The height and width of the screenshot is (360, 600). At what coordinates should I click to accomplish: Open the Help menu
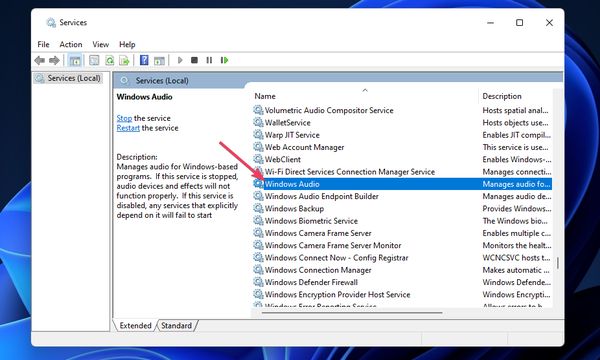127,44
